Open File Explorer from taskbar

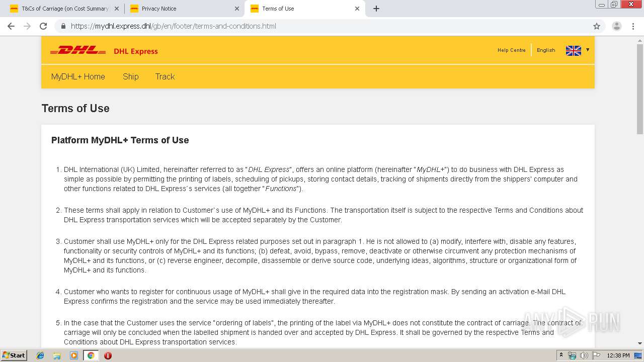57,355
